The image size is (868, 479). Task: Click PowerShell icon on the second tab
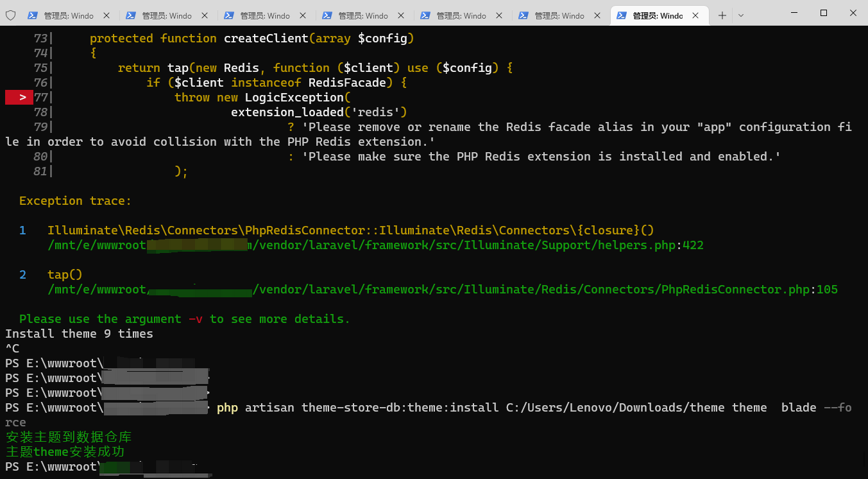coord(131,15)
